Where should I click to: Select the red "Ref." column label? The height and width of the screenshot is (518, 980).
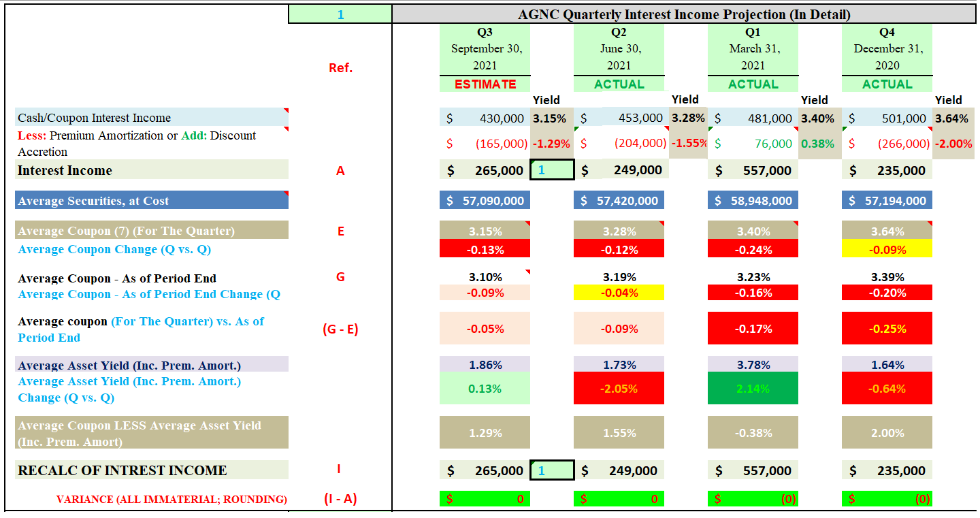click(340, 67)
